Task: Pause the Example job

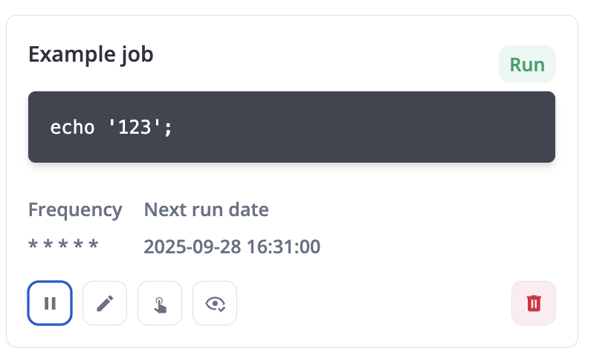Action: pyautogui.click(x=50, y=303)
